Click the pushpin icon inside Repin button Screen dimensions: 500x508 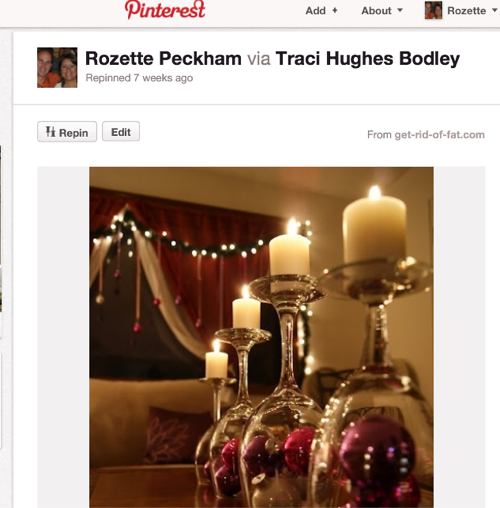pos(50,132)
